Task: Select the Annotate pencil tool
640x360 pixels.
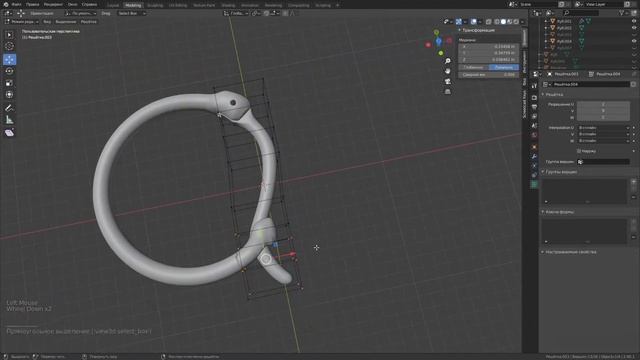Action: click(x=9, y=108)
